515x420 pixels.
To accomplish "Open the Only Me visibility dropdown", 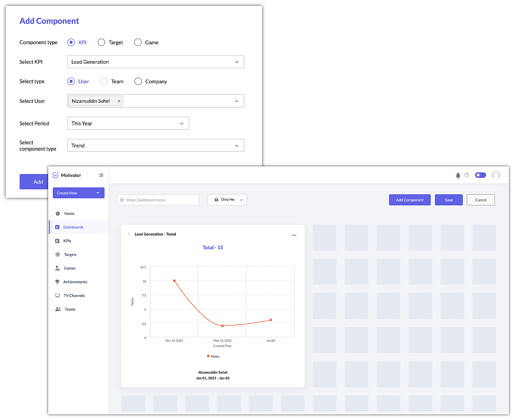I will point(227,200).
